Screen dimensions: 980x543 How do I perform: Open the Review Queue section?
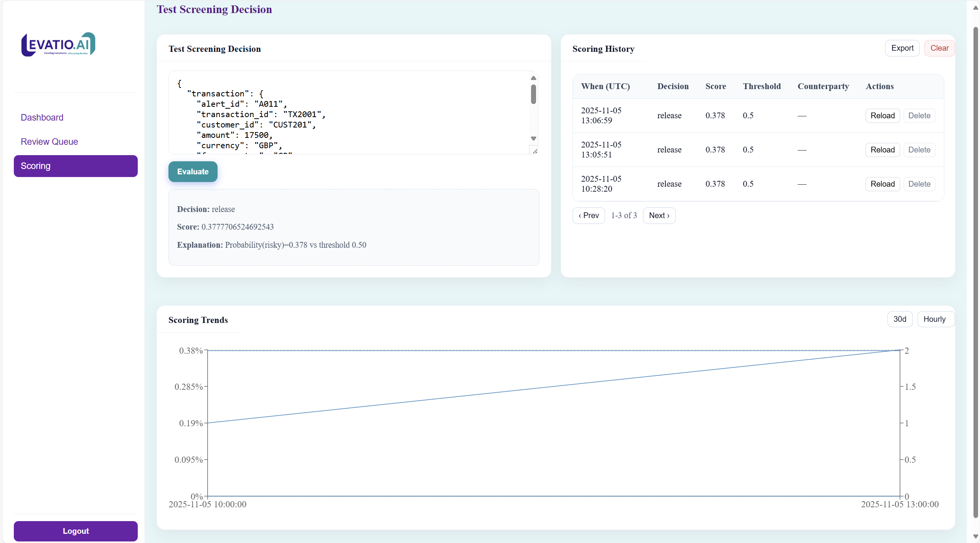coord(49,141)
